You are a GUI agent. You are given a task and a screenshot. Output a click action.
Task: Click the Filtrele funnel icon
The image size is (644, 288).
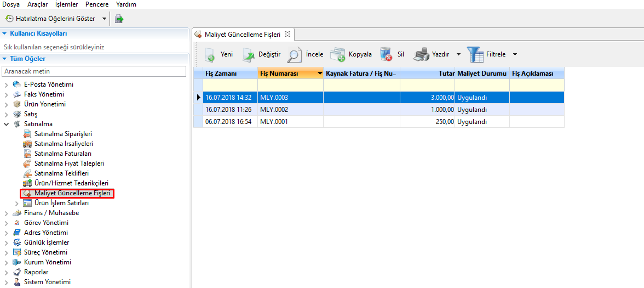tap(475, 55)
